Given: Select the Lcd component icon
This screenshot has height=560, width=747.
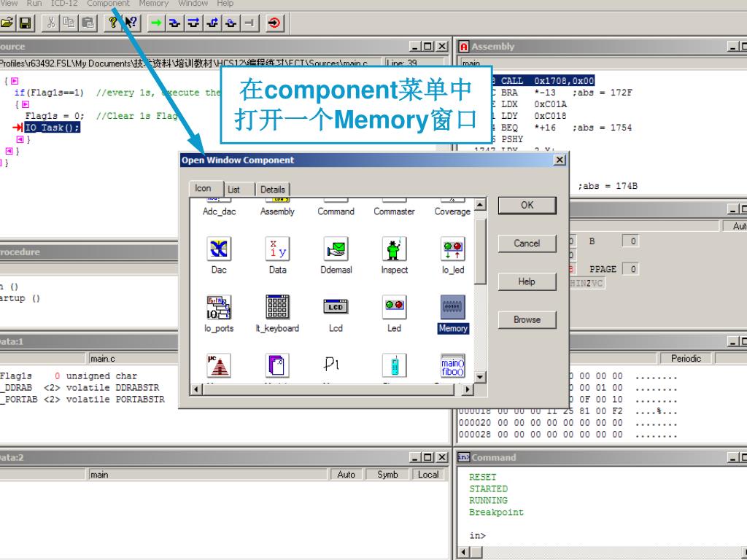Looking at the screenshot, I should coord(336,307).
